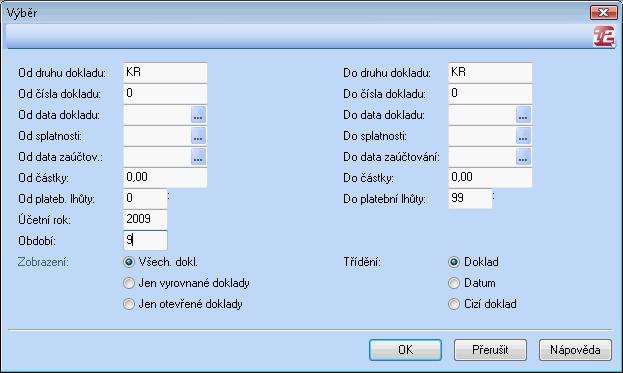This screenshot has height=373, width=623.
Task: Focus the Od čísla dokladu field
Action: (165, 94)
